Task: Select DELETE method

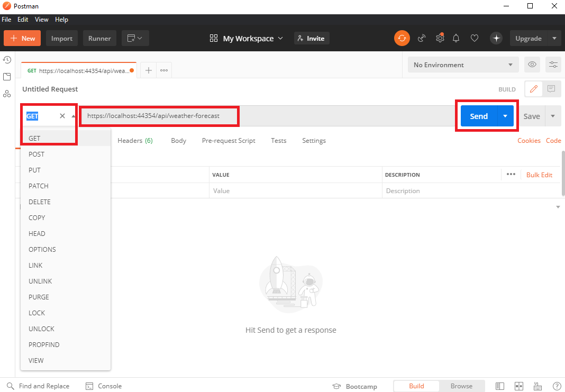Action: coord(66,202)
